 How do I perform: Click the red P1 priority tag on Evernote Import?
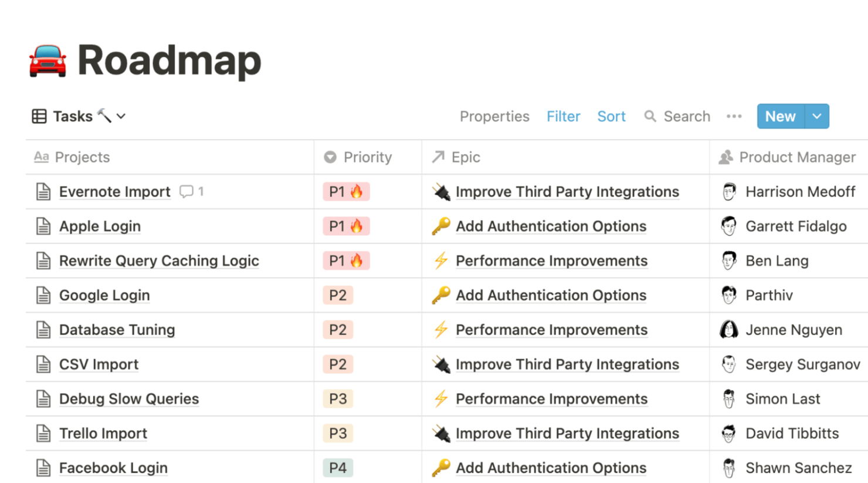(x=346, y=192)
